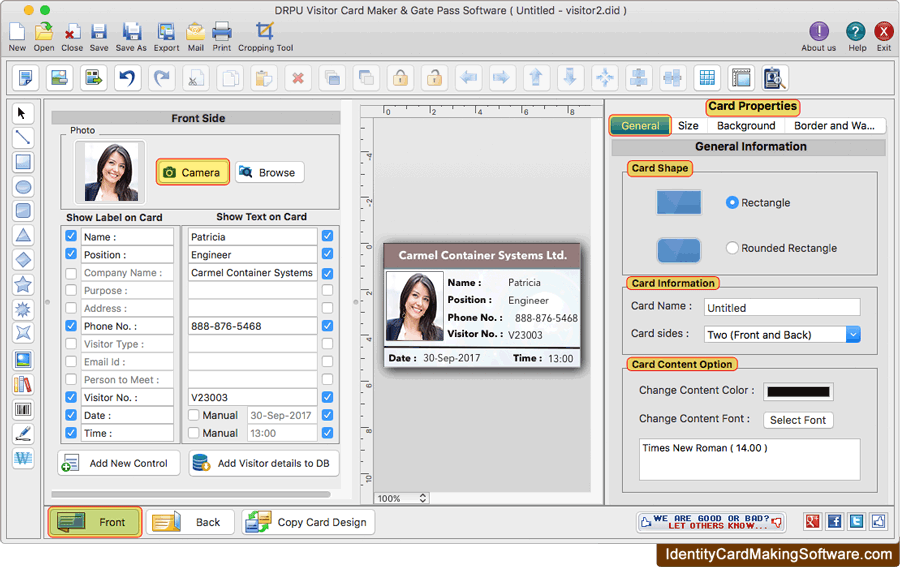900x567 pixels.
Task: Click the Select Font button
Action: pos(798,420)
